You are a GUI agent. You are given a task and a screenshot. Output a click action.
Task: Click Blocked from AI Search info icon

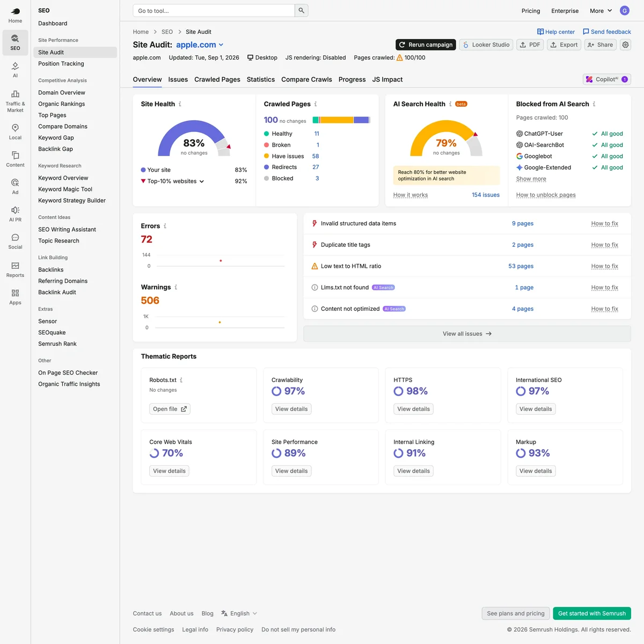pos(594,104)
